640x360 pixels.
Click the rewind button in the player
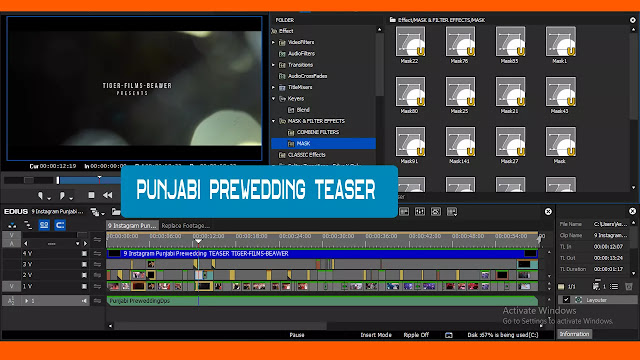click(x=108, y=196)
